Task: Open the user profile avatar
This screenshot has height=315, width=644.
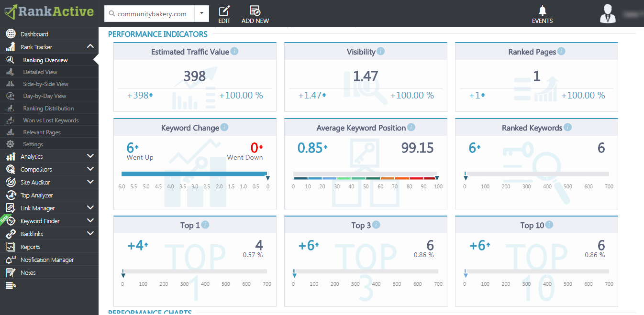Action: pos(609,13)
